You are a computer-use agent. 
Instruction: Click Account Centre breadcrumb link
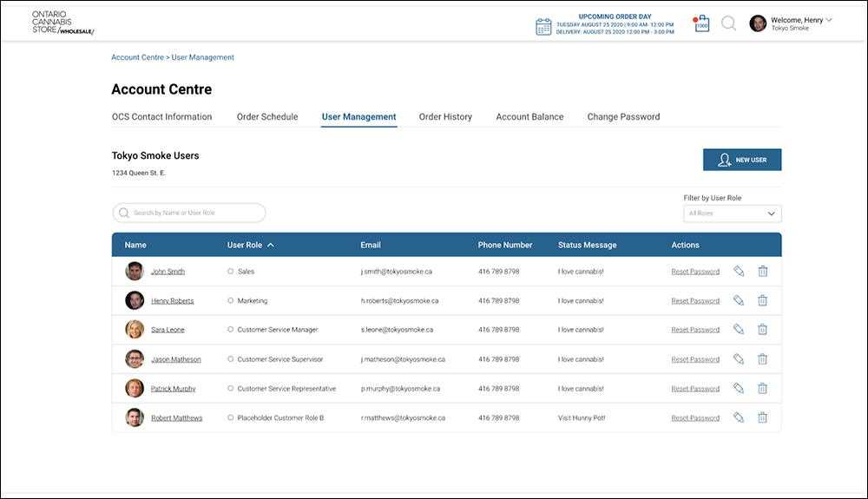click(x=137, y=57)
